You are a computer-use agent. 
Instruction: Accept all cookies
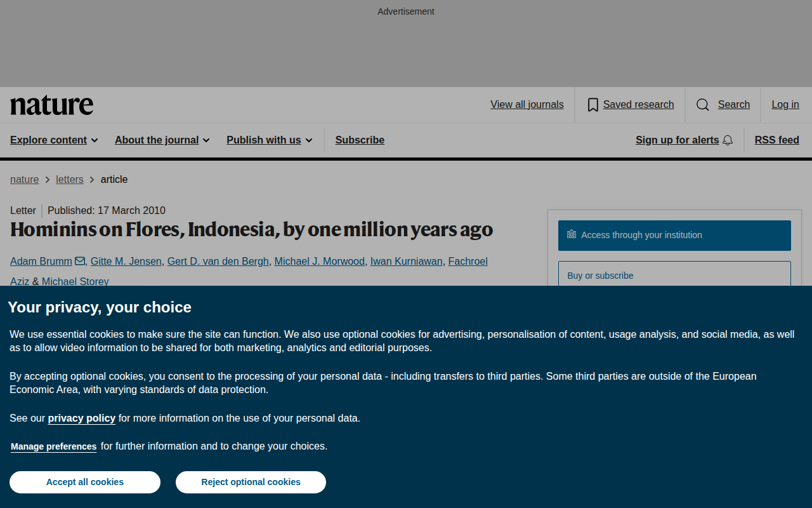point(85,482)
